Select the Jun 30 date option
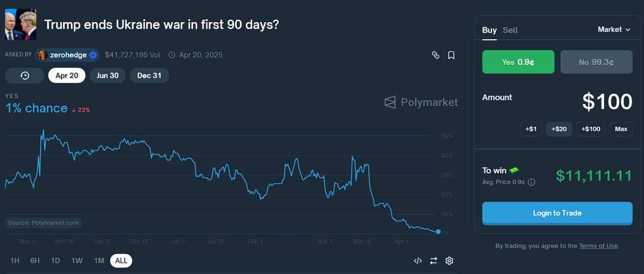The image size is (644, 274). [x=107, y=76]
